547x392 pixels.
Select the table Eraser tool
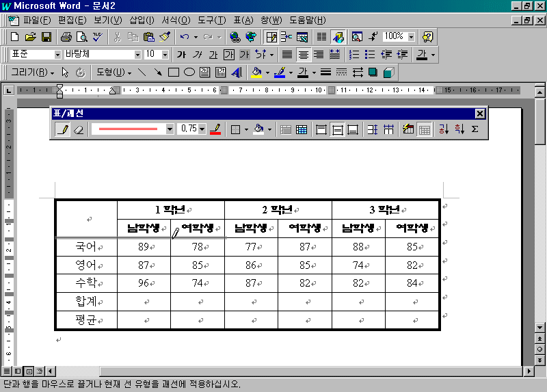pyautogui.click(x=79, y=129)
